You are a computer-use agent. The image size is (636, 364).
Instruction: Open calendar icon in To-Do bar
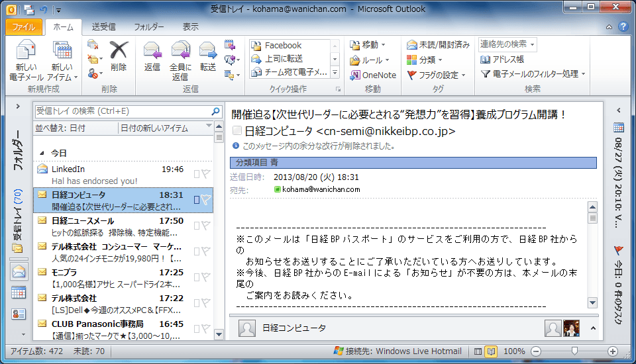619,128
